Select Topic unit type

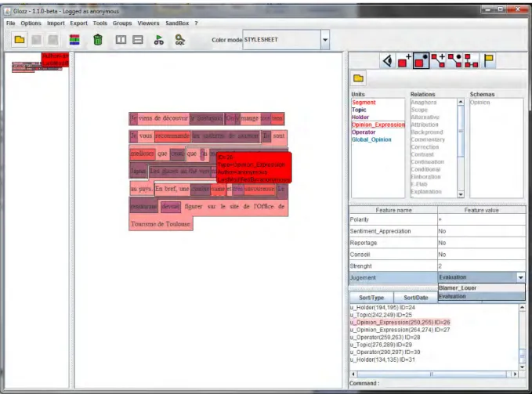coord(359,110)
